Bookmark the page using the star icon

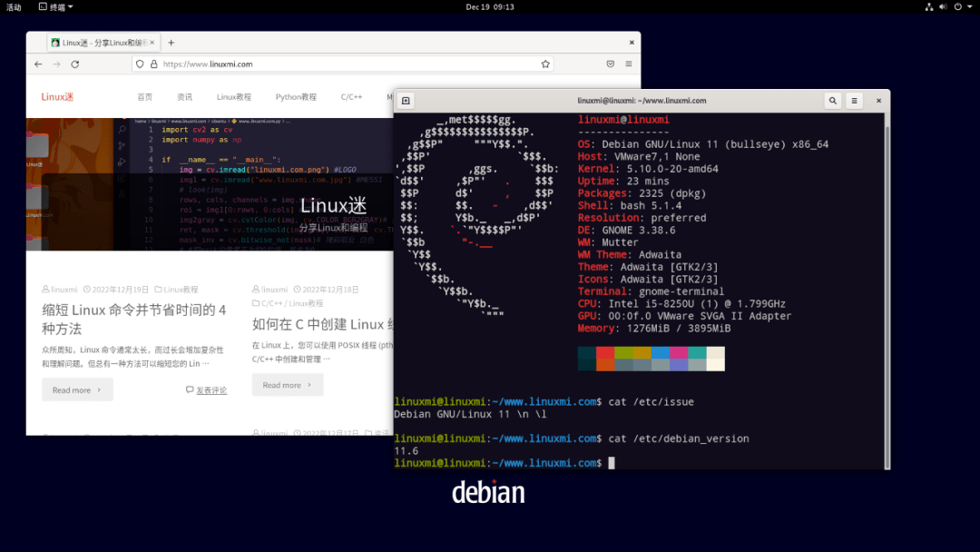coord(544,64)
